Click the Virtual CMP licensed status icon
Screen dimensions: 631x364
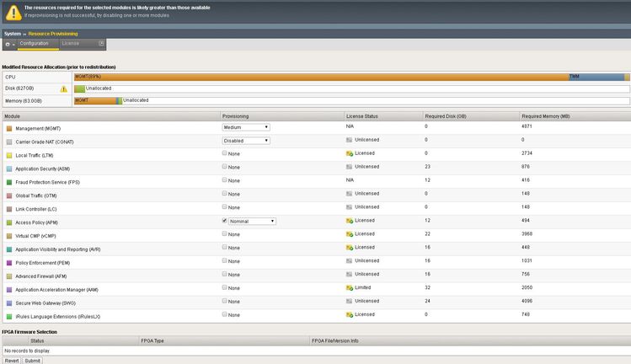tap(349, 234)
